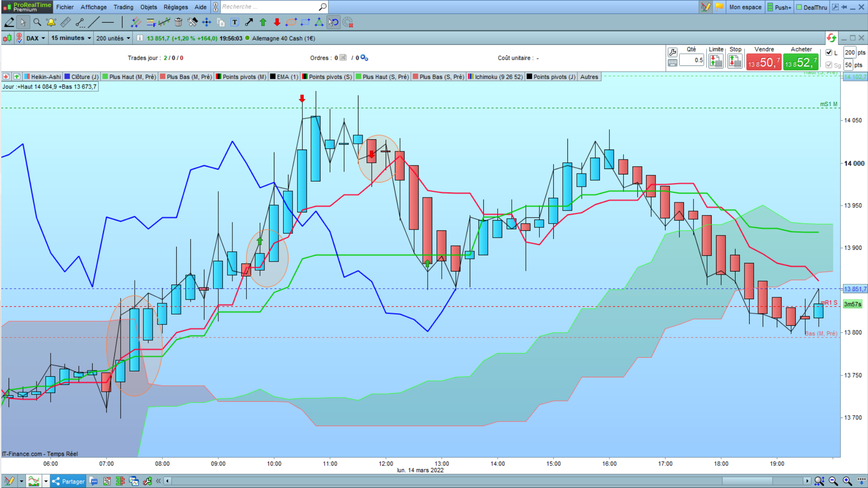This screenshot has width=868, height=488.
Task: Click the red Vendre price button
Action: click(x=764, y=62)
